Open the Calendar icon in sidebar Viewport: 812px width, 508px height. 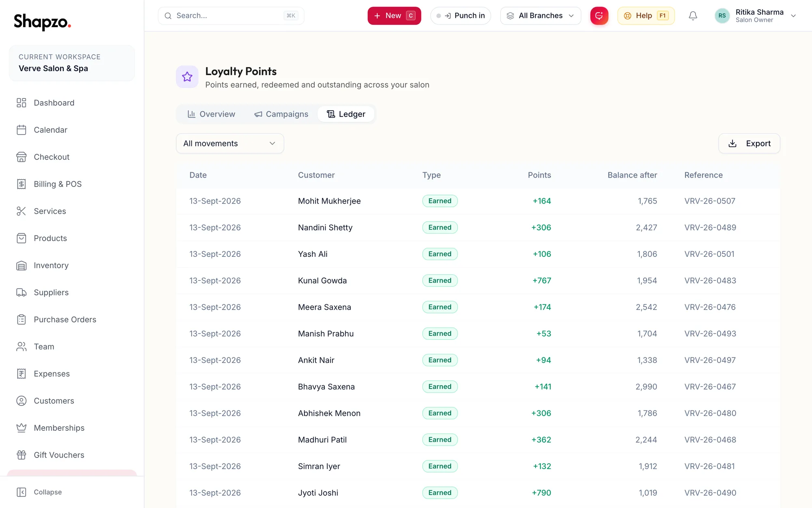(x=22, y=130)
